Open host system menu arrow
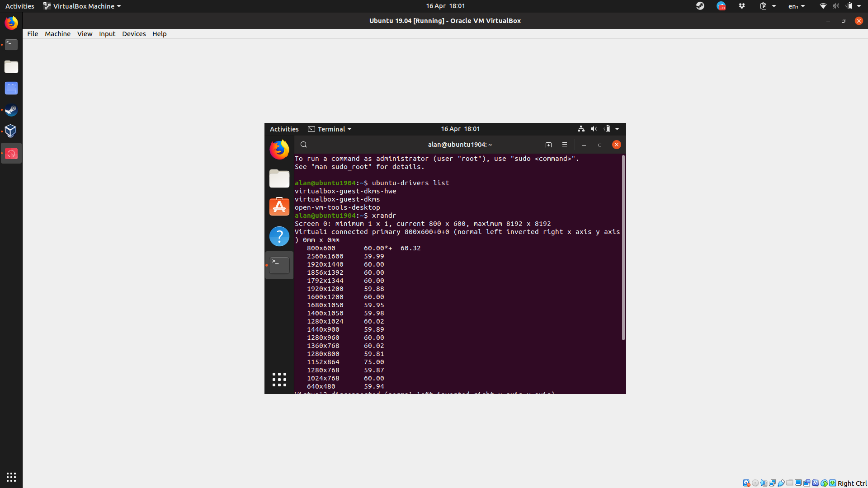 coord(859,6)
